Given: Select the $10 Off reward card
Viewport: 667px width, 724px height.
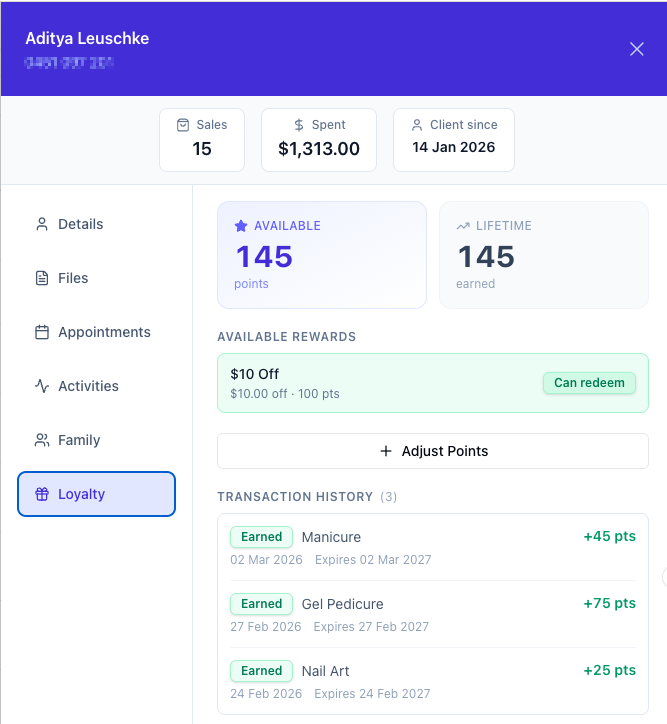Looking at the screenshot, I should click(433, 383).
